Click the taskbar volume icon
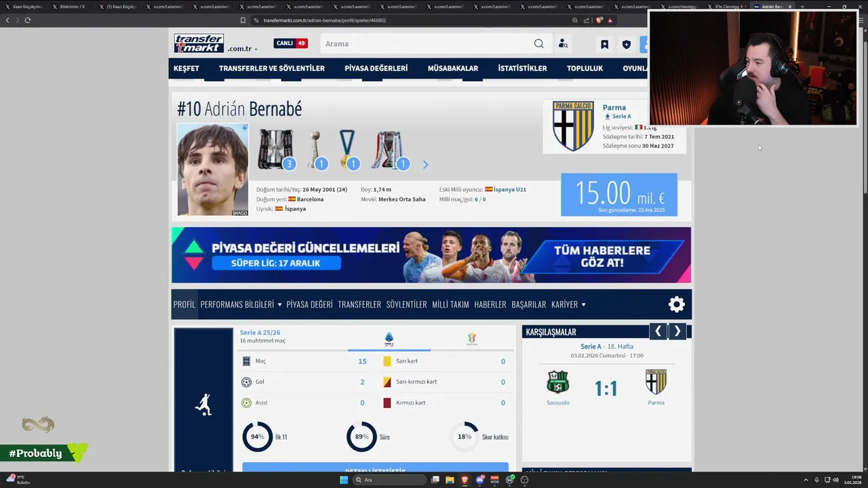This screenshot has width=868, height=488. click(835, 480)
